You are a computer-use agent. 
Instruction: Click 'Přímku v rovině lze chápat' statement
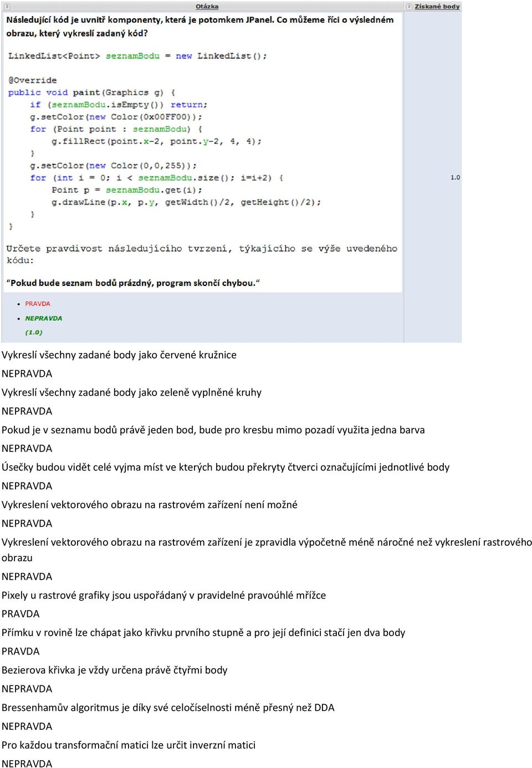(x=203, y=632)
